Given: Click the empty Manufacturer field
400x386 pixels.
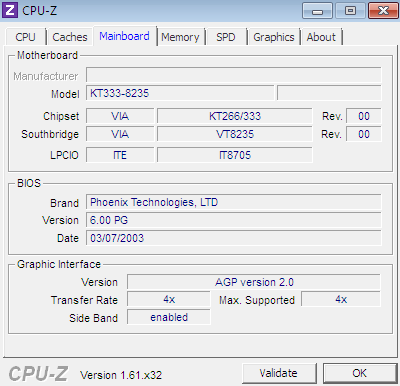Looking at the screenshot, I should tap(234, 75).
